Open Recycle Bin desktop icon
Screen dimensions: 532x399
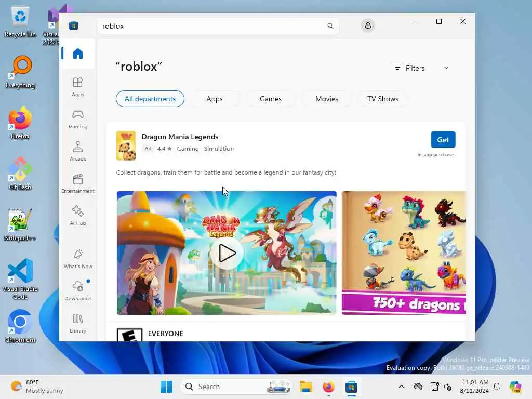20,22
